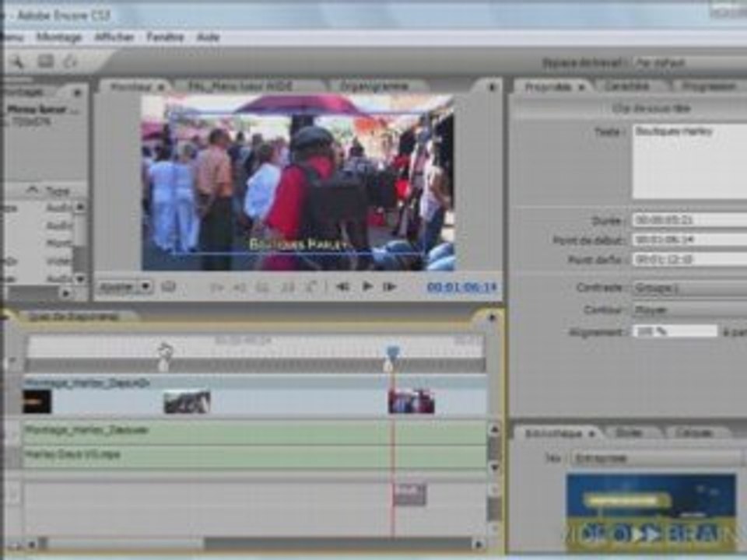Click the toolbar icon left of the workspace label

coord(71,61)
